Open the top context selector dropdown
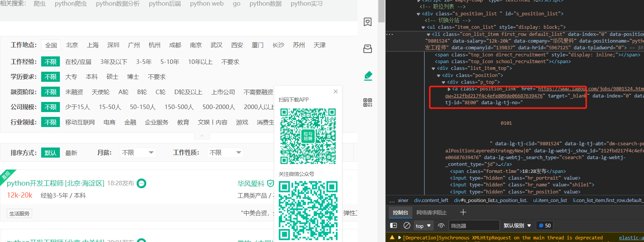644x242 pixels. click(x=423, y=226)
